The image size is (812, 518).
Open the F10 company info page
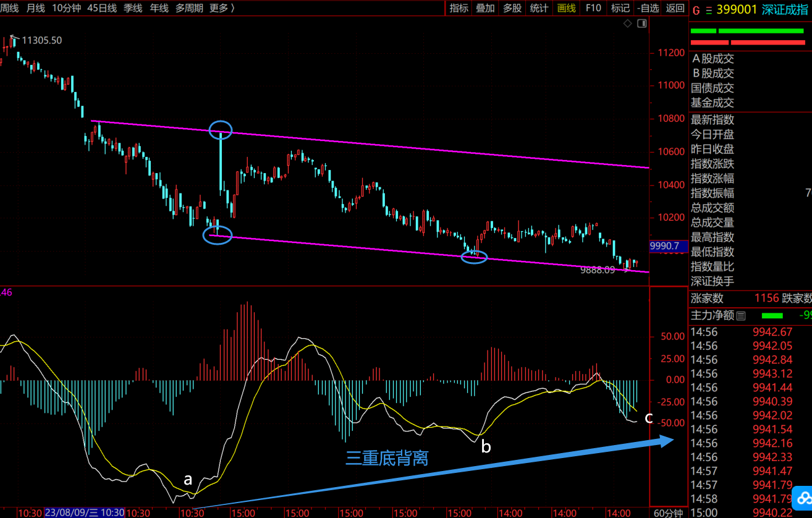pyautogui.click(x=593, y=8)
